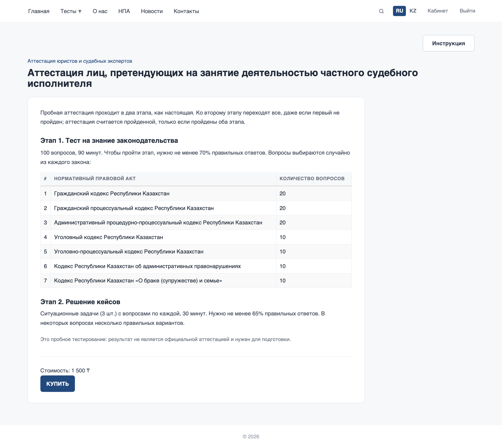Select the Гражданский кодекс Республики Казахстан row

[196, 194]
